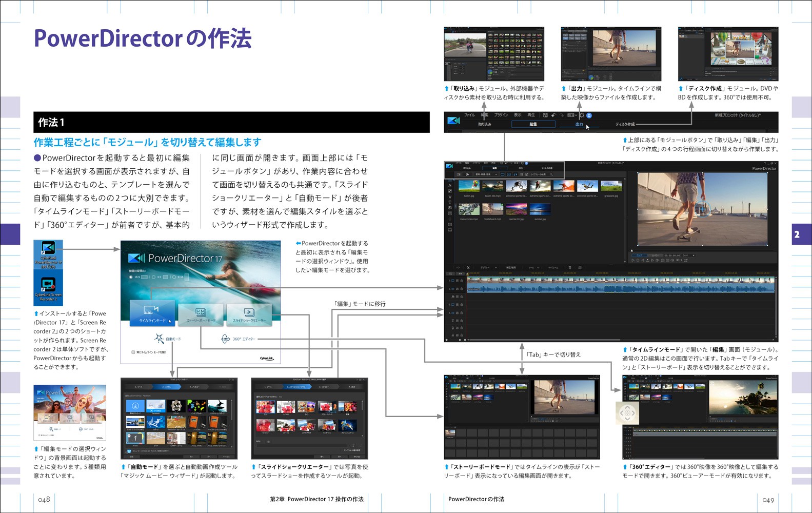The width and height of the screenshot is (812, 513).
Task: Select the 16:9 aspect ratio radio button
Action: [x=131, y=277]
